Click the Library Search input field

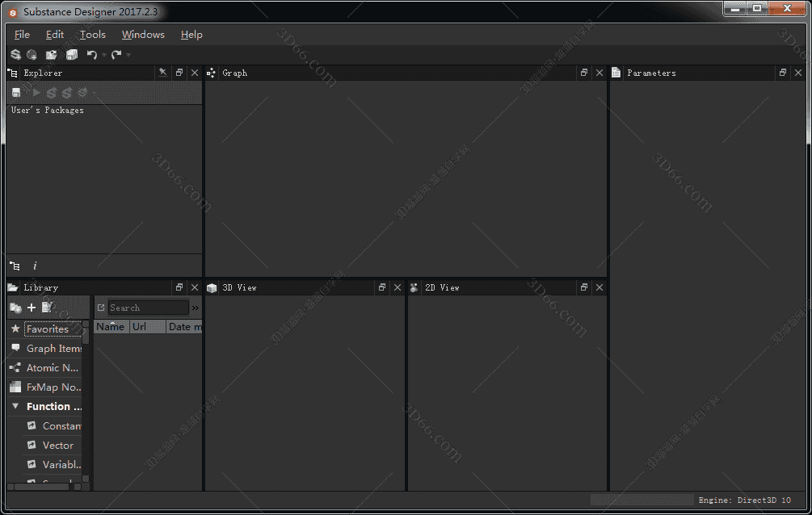[x=148, y=308]
